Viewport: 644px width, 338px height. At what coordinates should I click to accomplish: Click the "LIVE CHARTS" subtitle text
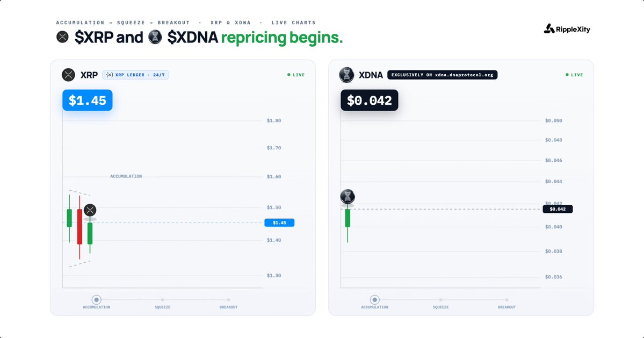coord(294,23)
